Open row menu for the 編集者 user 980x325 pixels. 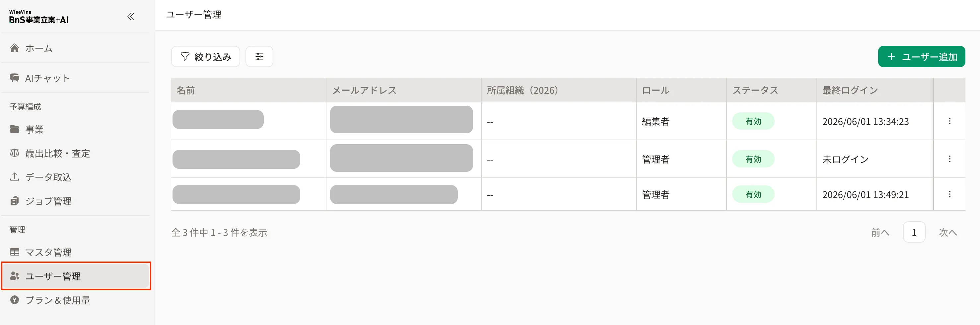949,121
